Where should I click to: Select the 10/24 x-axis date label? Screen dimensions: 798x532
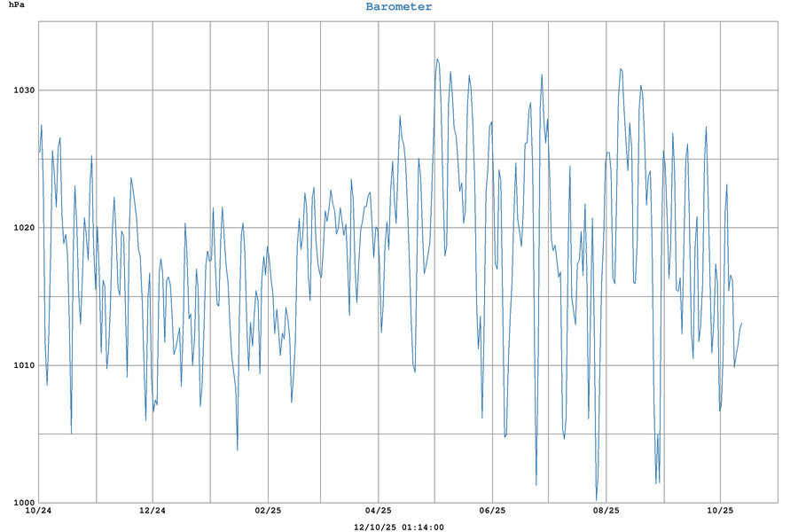(x=39, y=512)
